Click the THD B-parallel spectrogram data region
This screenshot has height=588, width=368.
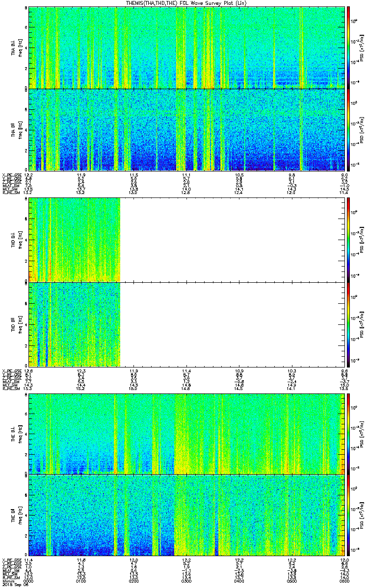74,324
